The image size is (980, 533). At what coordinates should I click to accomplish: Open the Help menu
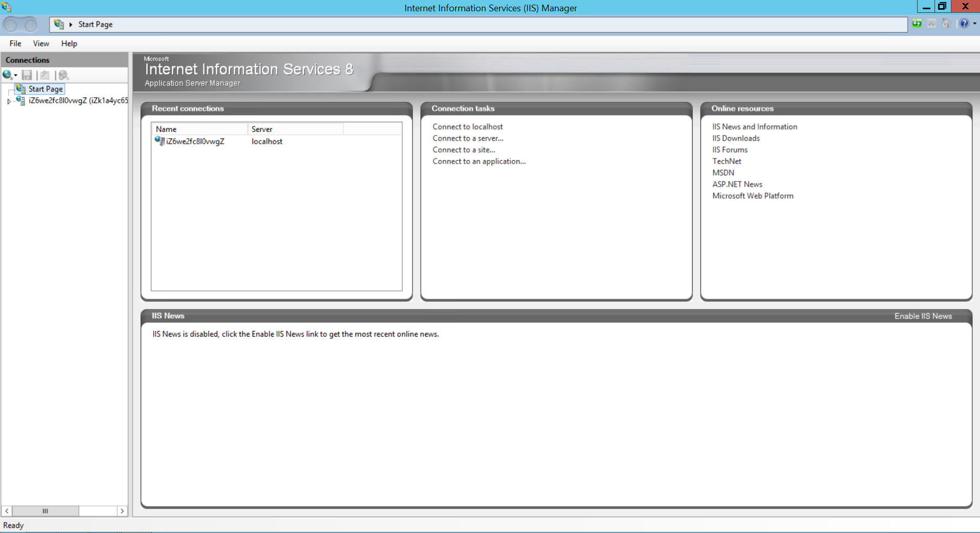(x=69, y=43)
